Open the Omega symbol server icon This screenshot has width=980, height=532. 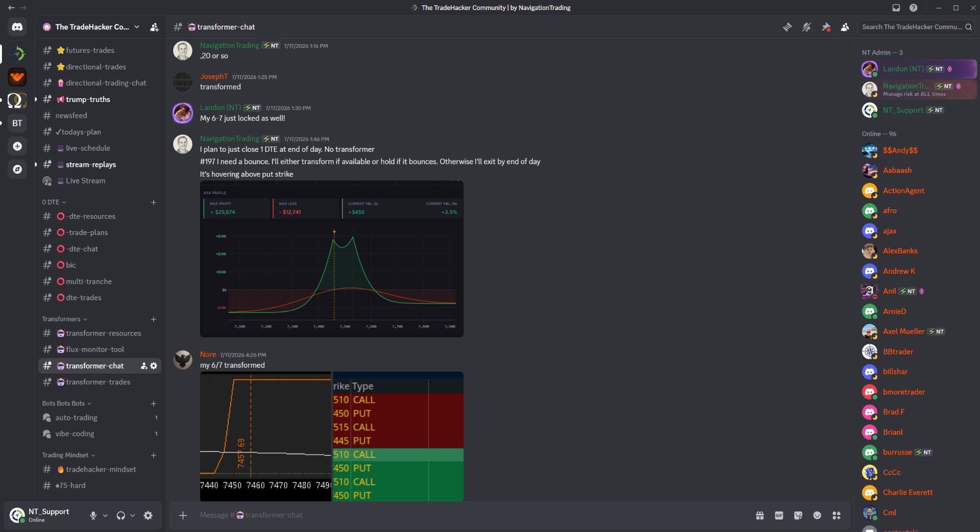[x=17, y=100]
